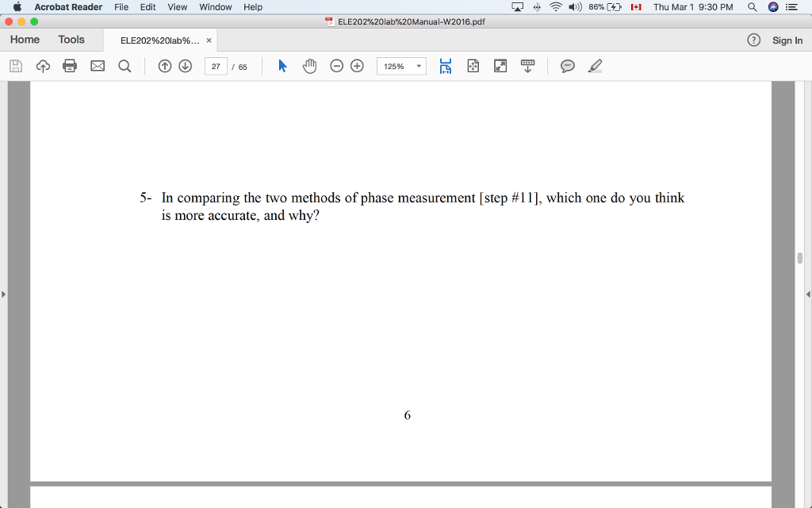Expand the right tools panel chevron
812x508 pixels.
point(808,293)
